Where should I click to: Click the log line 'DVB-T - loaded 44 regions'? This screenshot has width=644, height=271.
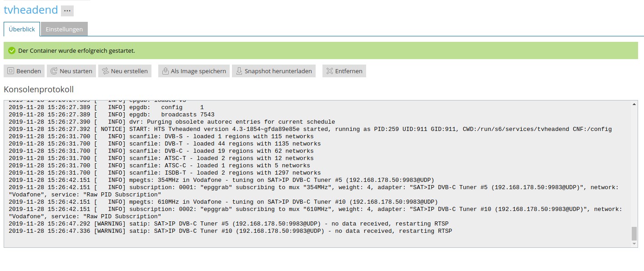[x=165, y=144]
